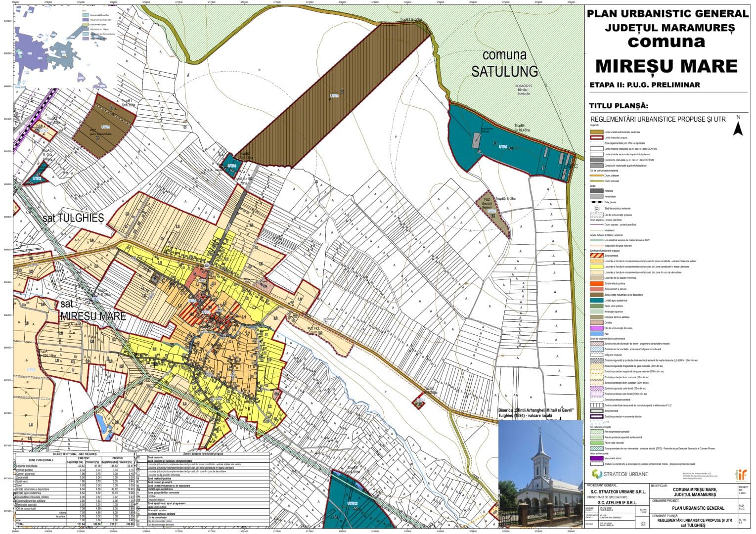756x534 pixels.
Task: Click the 'Zone și subzone funcționale propuse' header
Action: point(203,453)
